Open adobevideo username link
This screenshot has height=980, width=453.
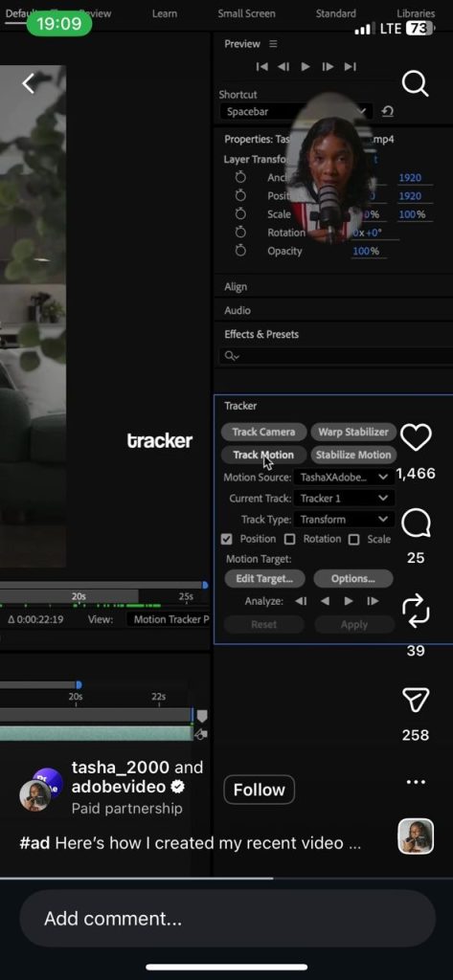pyautogui.click(x=118, y=787)
